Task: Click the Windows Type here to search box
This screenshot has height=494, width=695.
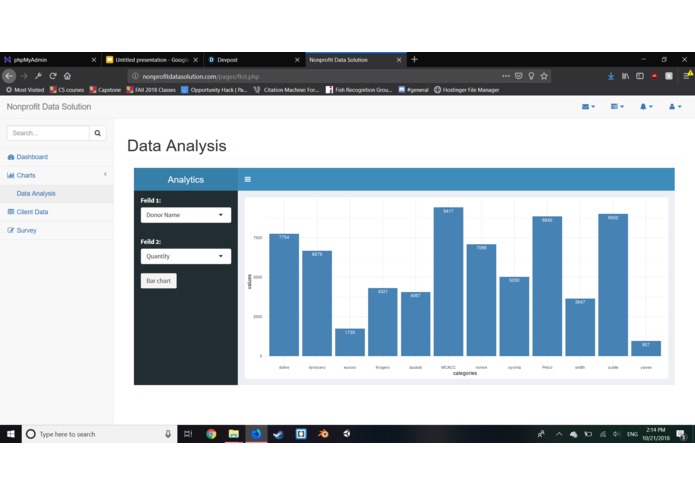Action: point(97,434)
